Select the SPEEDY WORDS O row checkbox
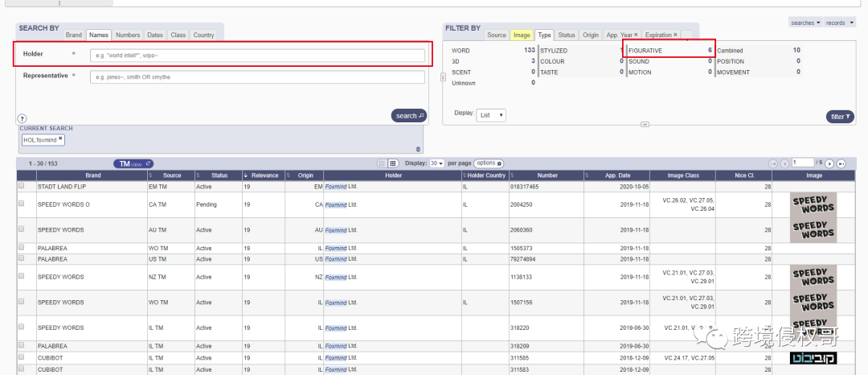This screenshot has width=868, height=375. tap(22, 204)
